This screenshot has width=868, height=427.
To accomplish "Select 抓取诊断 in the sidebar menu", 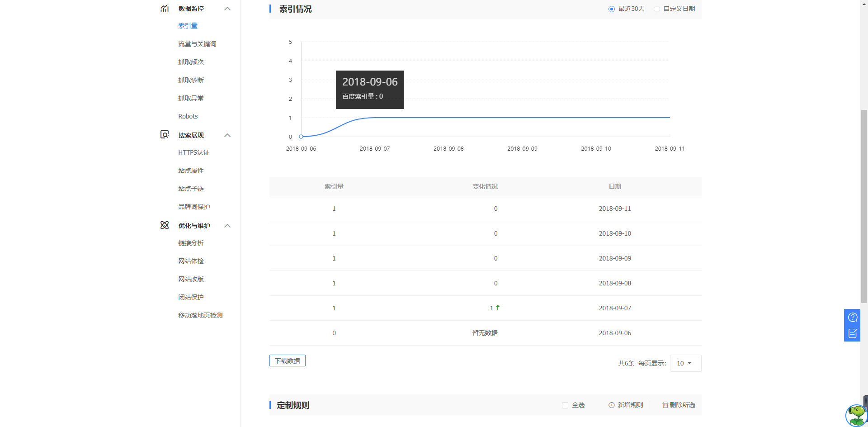I will pyautogui.click(x=191, y=80).
